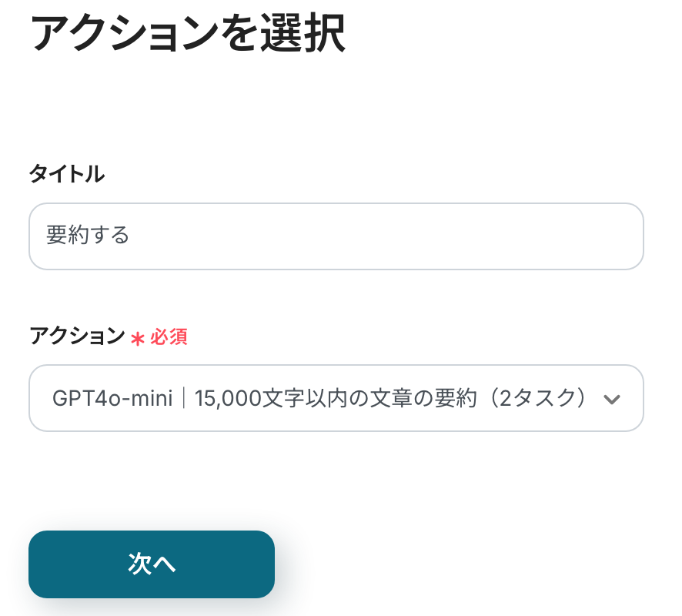Click the dropdown chevron arrow icon
Viewport: 682px width, 616px height.
[612, 399]
